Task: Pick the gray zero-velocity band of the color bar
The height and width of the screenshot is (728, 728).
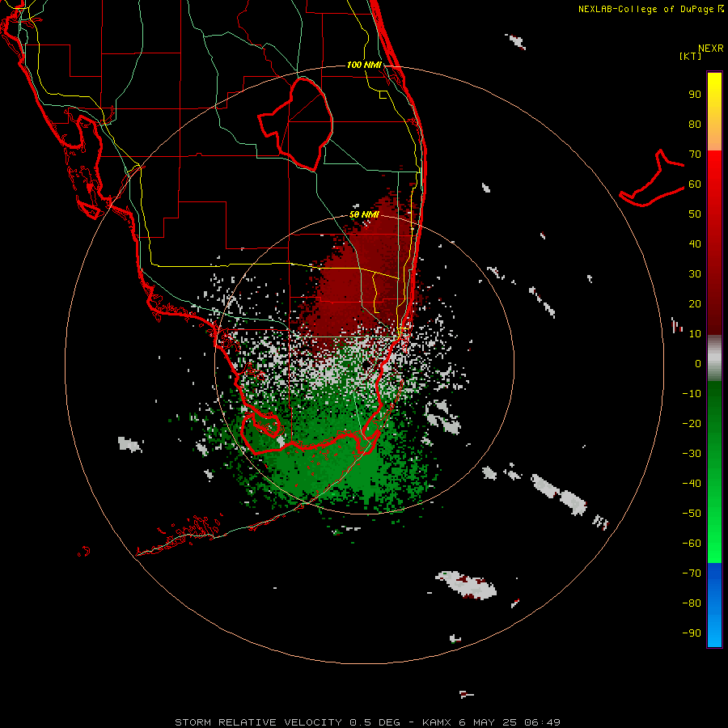Action: click(x=714, y=358)
